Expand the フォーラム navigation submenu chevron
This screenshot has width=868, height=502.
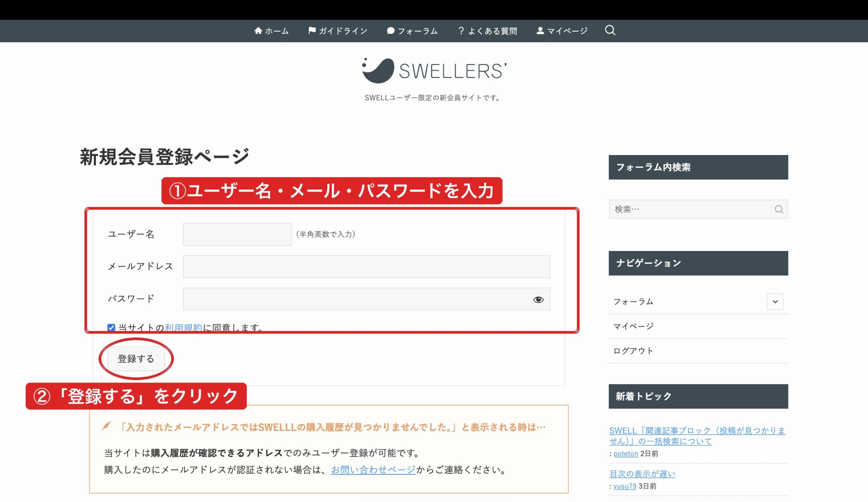(x=775, y=302)
